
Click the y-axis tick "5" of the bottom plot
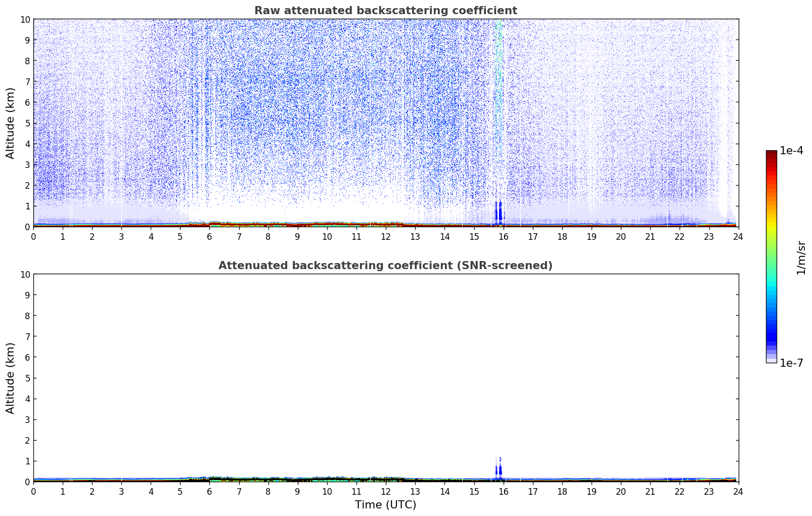27,378
